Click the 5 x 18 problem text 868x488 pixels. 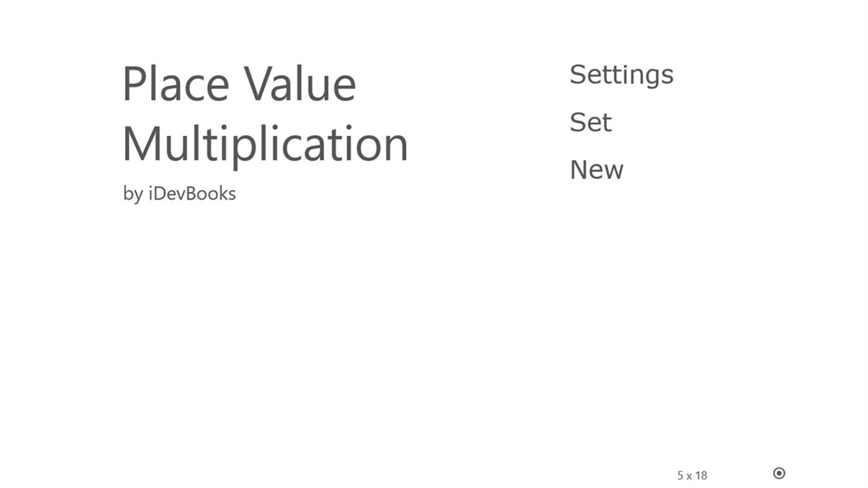pos(692,474)
